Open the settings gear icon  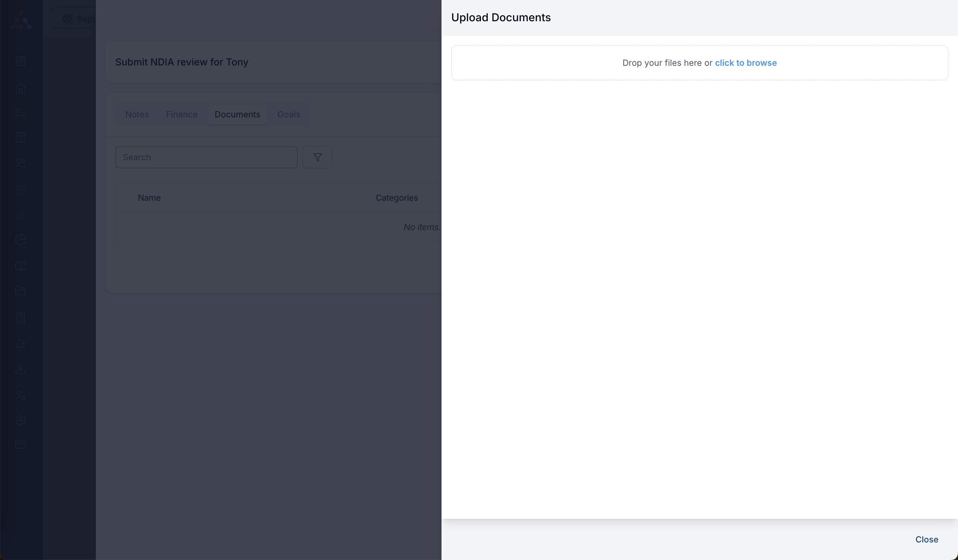(x=21, y=420)
